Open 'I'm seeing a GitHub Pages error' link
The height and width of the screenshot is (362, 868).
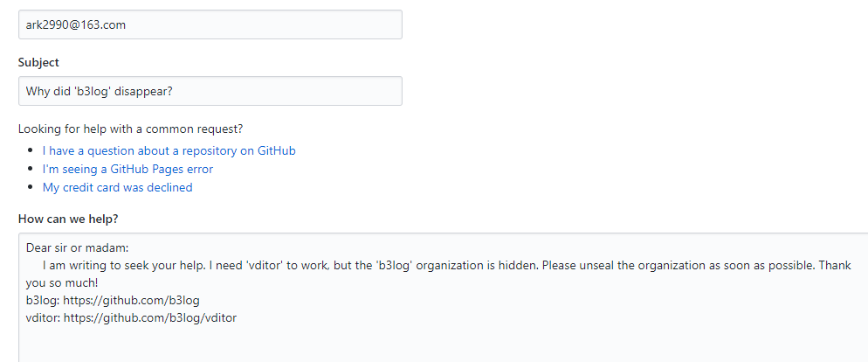tap(127, 169)
